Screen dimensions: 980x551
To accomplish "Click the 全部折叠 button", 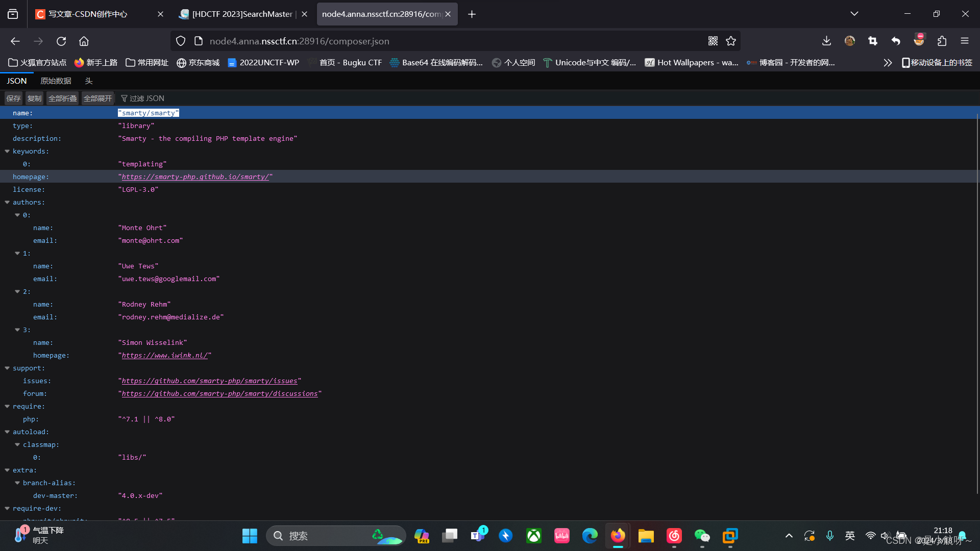I will pos(62,98).
